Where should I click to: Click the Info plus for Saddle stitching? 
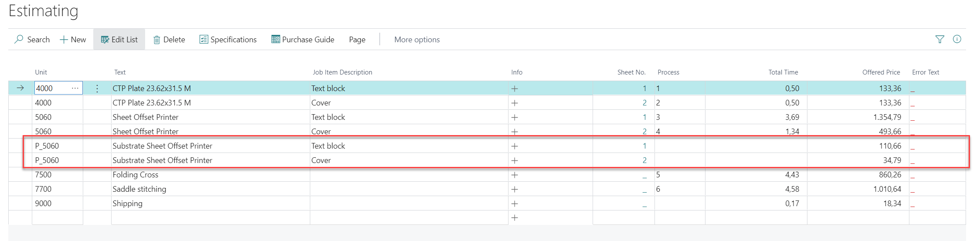tap(515, 189)
